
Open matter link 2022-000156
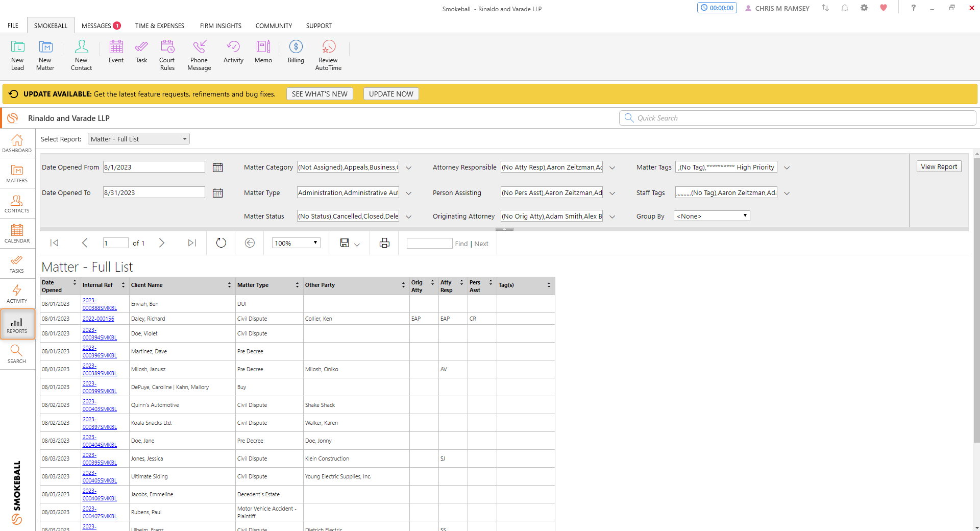(x=99, y=319)
